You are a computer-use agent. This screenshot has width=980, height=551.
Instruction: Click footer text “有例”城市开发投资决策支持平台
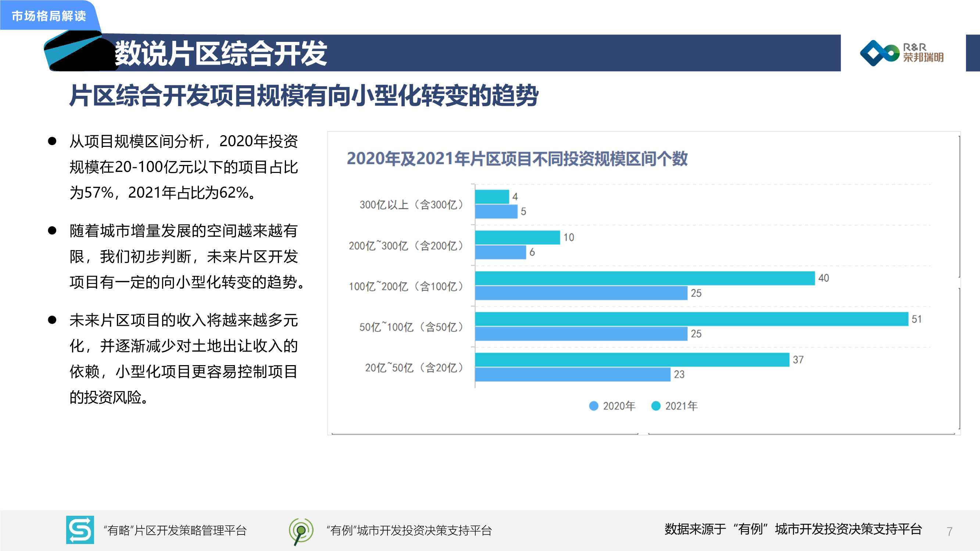(409, 530)
